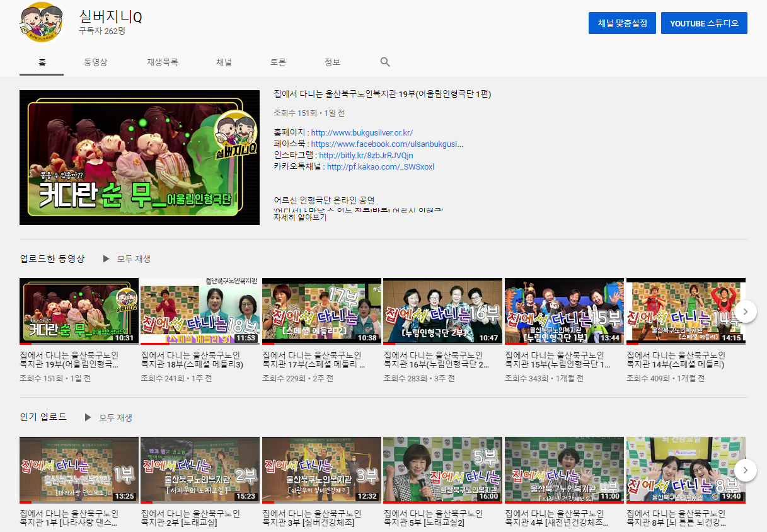The height and width of the screenshot is (532, 767).
Task: Play all uploaded videos (업로드한 동영상)
Action: [x=127, y=259]
